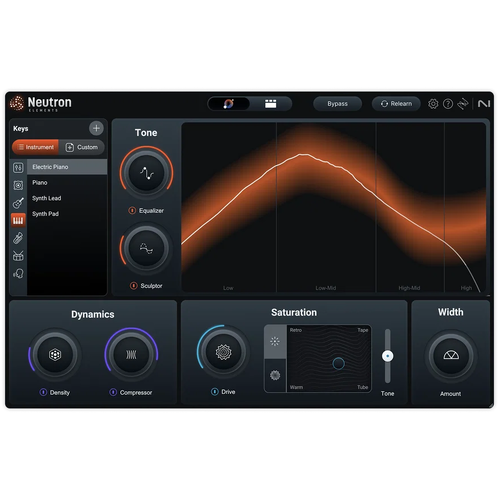Toggle the Sculptor power button

(x=134, y=286)
